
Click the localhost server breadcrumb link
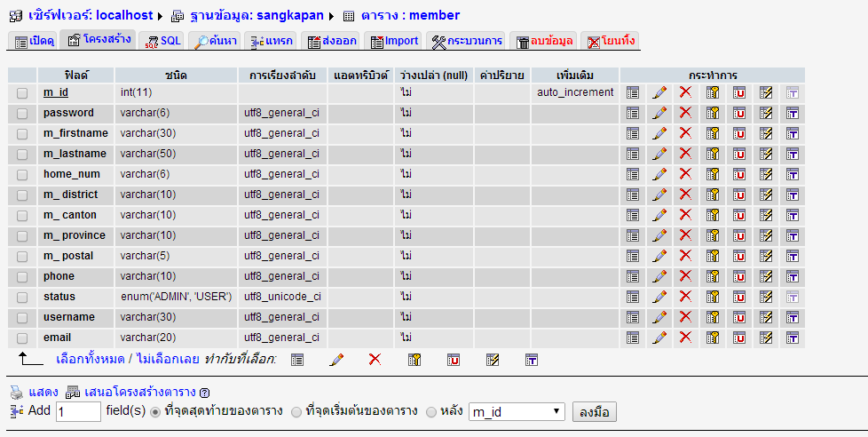91,15
